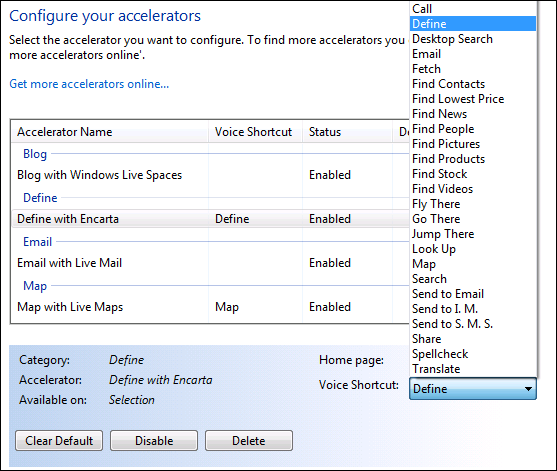Choose 'Jump There' list entry

473,234
